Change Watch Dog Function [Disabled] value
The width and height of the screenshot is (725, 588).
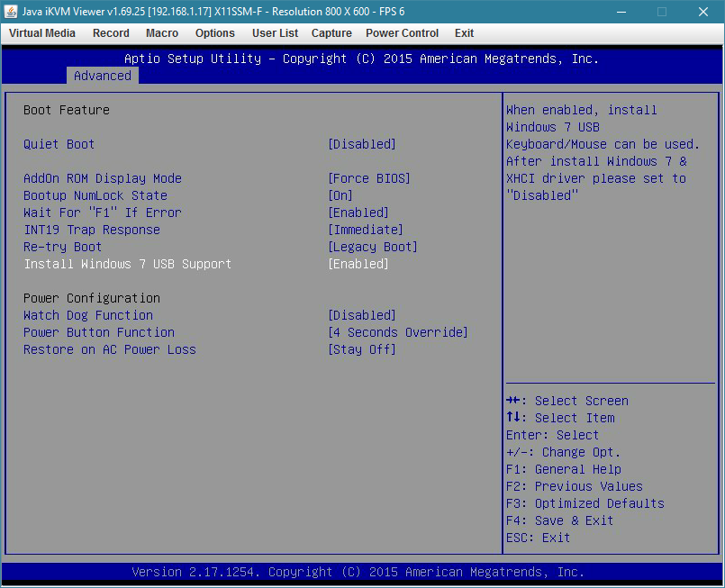click(x=362, y=315)
